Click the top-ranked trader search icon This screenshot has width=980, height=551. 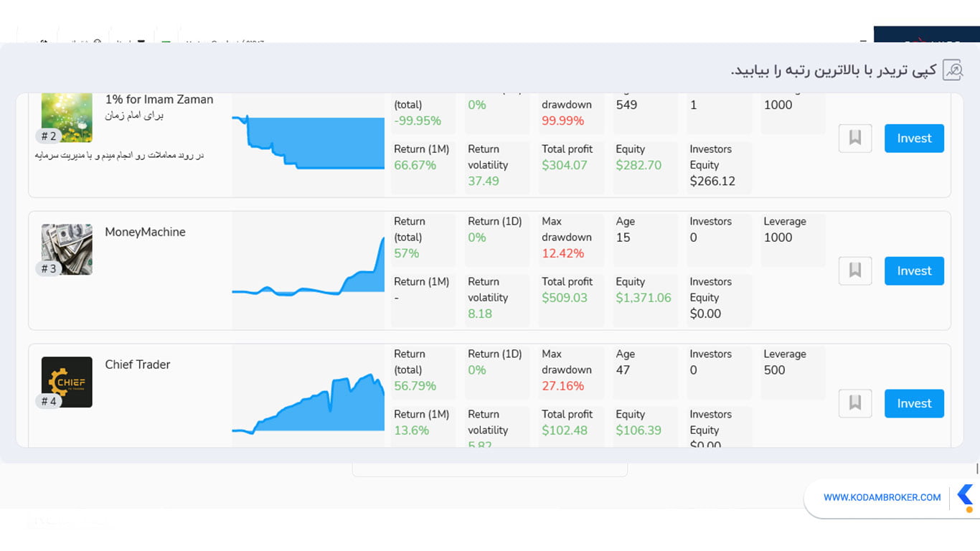[x=953, y=70]
